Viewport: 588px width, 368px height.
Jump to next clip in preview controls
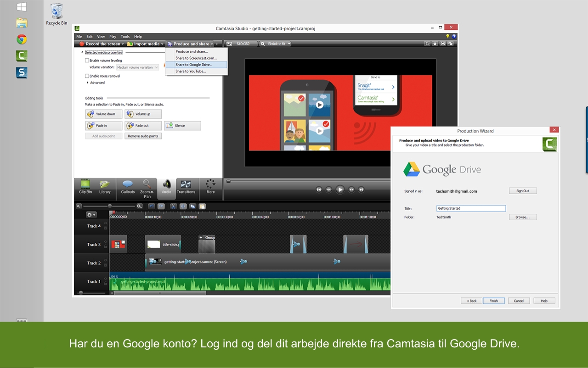coord(362,189)
